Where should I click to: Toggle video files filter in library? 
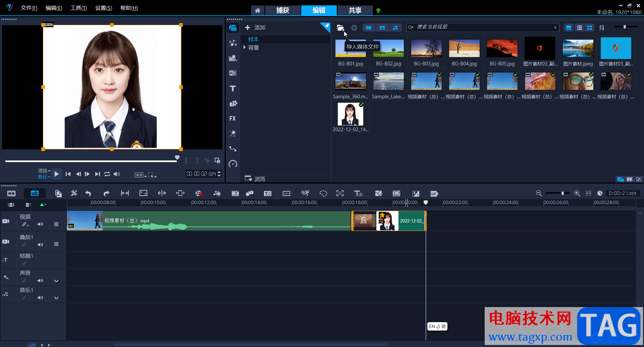point(369,28)
